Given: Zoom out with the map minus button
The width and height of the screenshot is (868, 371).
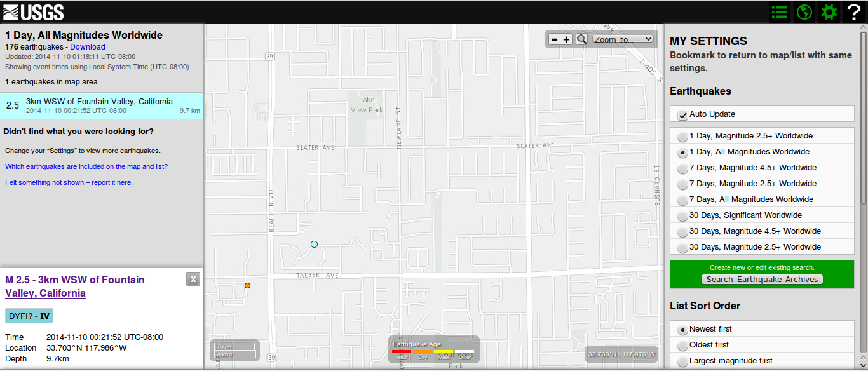Looking at the screenshot, I should click(554, 39).
